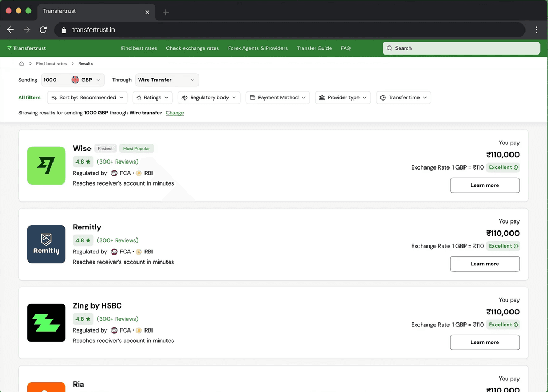Click info icon beside Zing Excellent
This screenshot has height=392, width=548.
pos(516,325)
